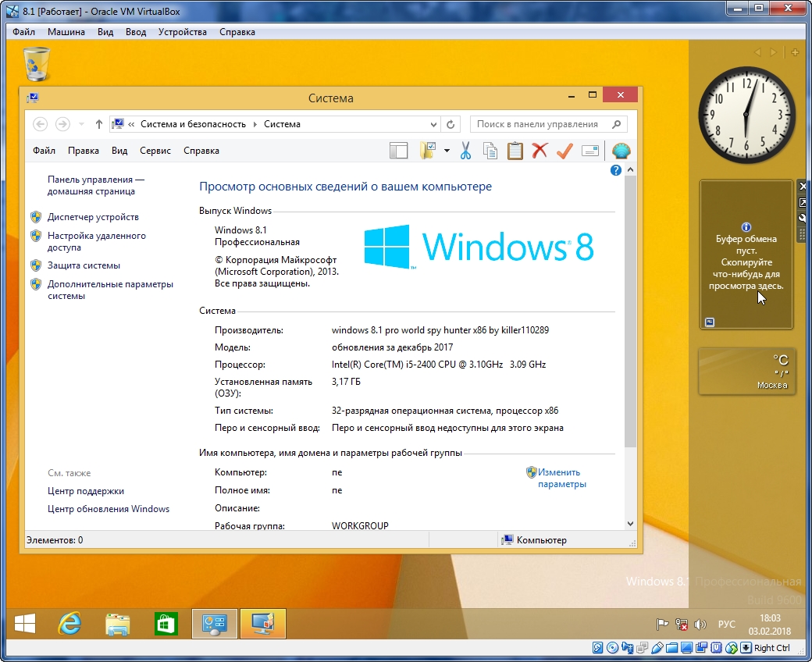Open VirtualBox Машина menu
Screen dimensions: 812x662
66,31
